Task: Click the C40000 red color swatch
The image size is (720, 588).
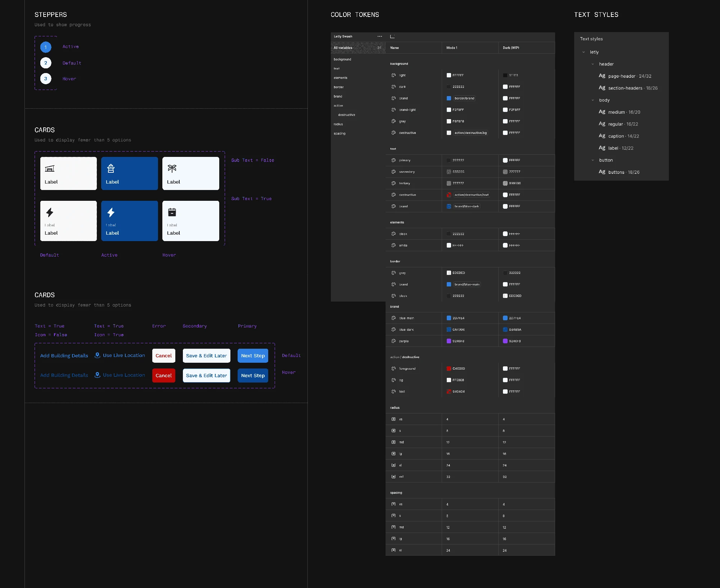Action: 449,368
